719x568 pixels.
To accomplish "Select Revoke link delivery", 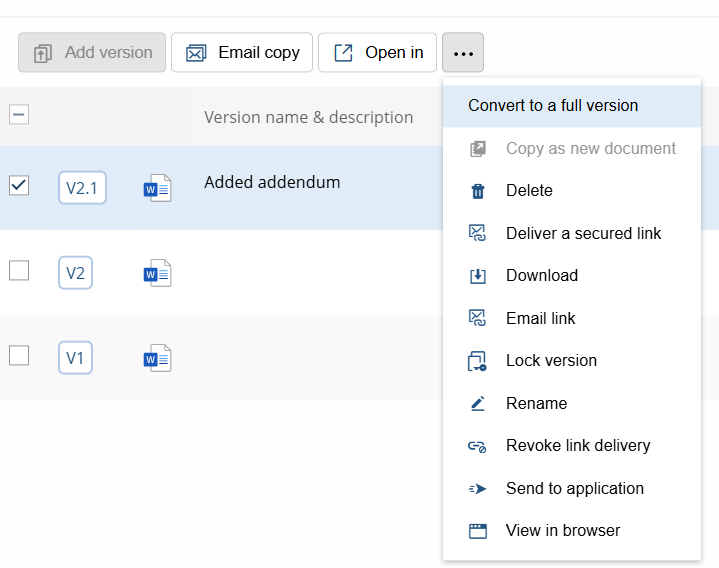I will [572, 446].
